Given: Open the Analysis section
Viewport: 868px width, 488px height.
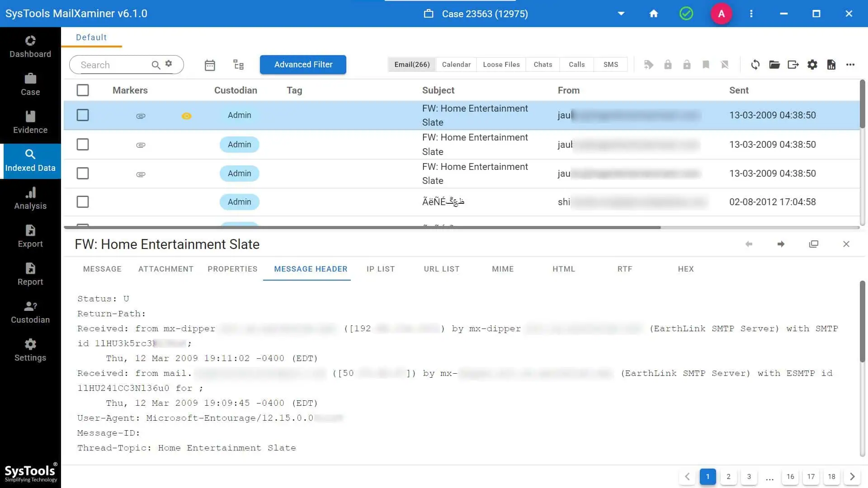Looking at the screenshot, I should point(30,198).
